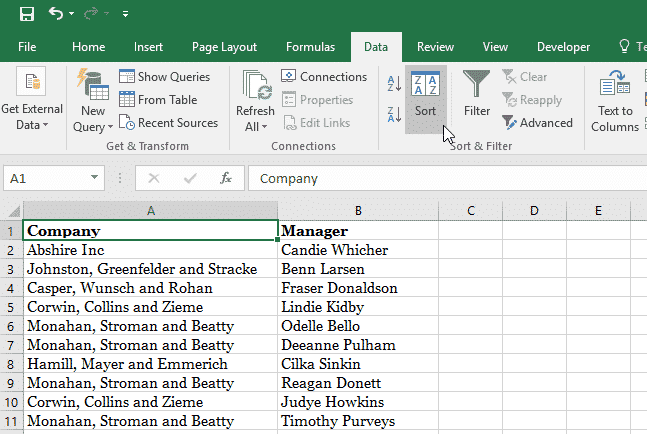Image resolution: width=647 pixels, height=434 pixels.
Task: Sort Z to A descending
Action: 394,114
